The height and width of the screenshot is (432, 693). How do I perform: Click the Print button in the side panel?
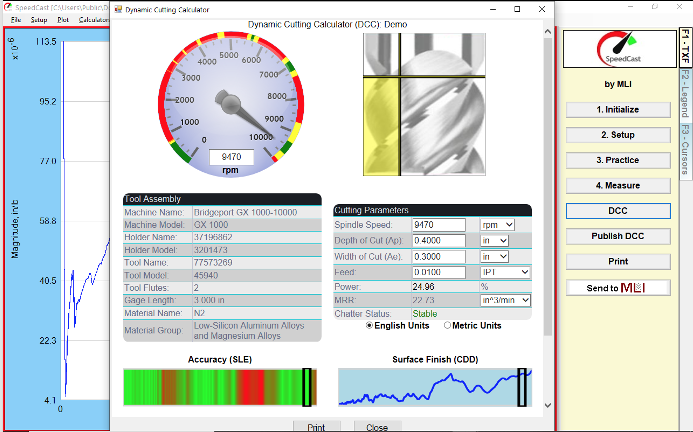(x=618, y=261)
